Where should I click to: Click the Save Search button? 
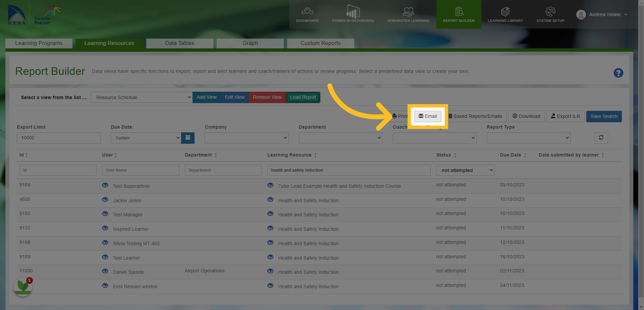[604, 116]
